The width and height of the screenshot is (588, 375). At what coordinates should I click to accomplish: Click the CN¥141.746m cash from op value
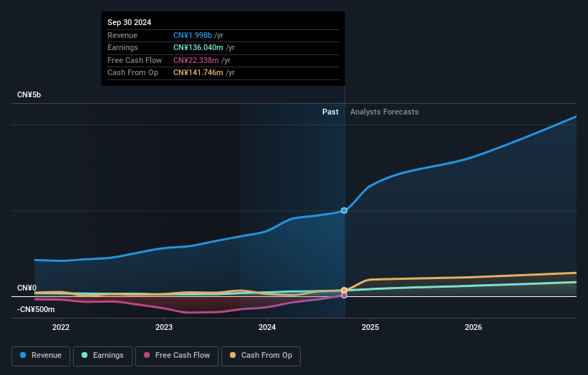pyautogui.click(x=198, y=73)
